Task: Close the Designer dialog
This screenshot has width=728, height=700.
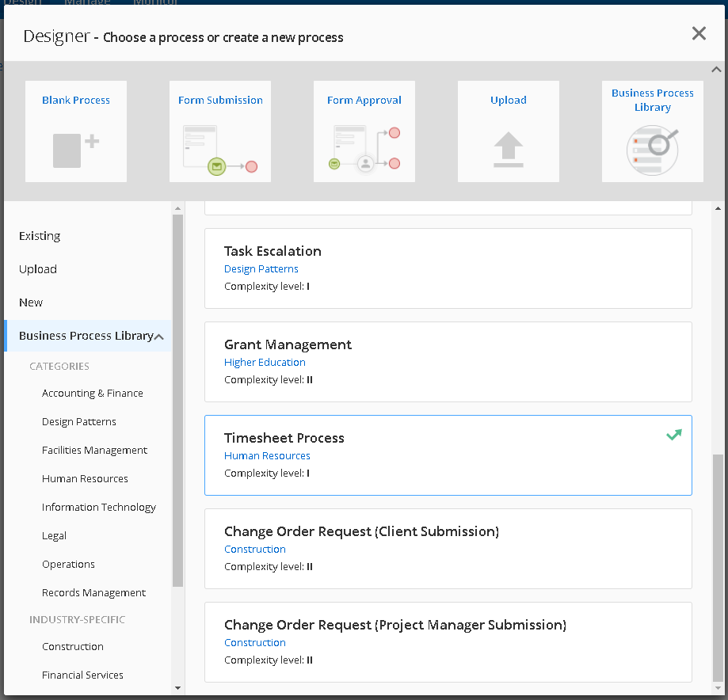Action: coord(698,33)
